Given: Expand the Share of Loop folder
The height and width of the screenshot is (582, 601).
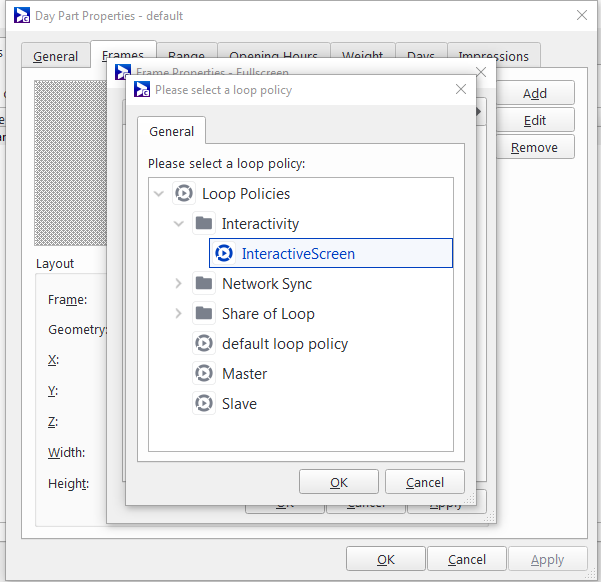Looking at the screenshot, I should point(179,314).
